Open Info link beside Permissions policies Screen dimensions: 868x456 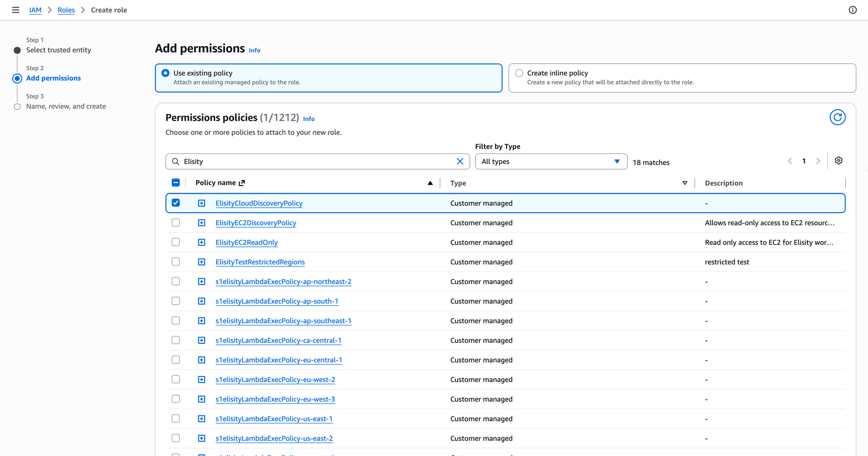coord(309,119)
